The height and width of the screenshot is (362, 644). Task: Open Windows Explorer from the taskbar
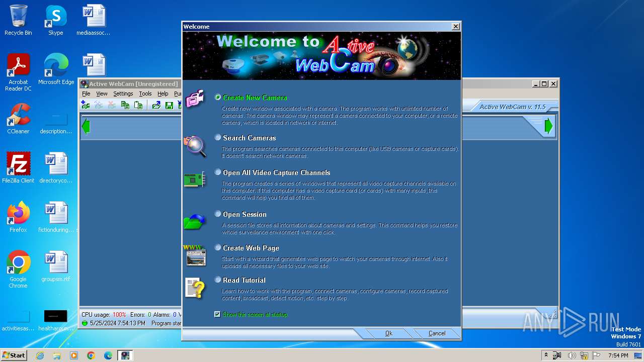pyautogui.click(x=57, y=355)
